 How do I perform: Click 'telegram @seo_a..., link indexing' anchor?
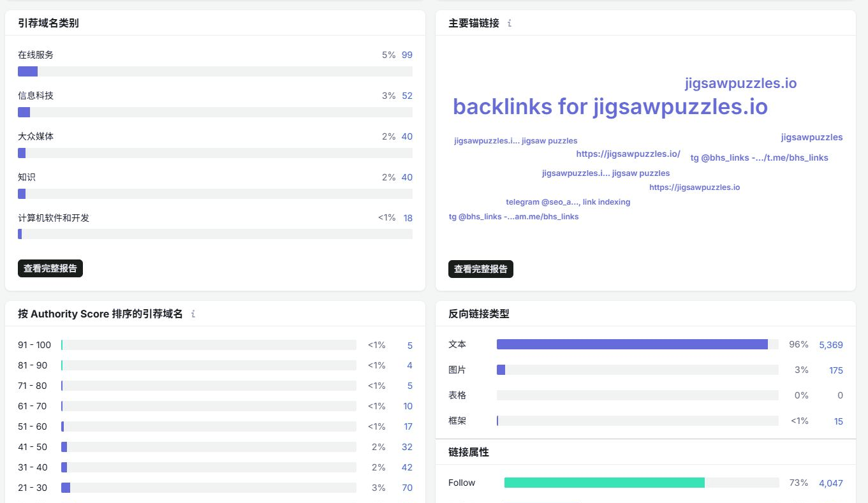[568, 202]
